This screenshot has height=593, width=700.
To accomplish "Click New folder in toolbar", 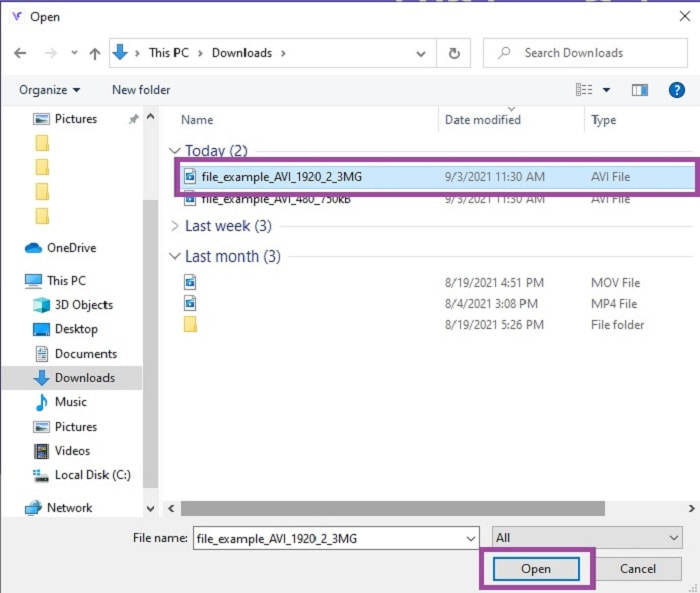I will pos(141,90).
